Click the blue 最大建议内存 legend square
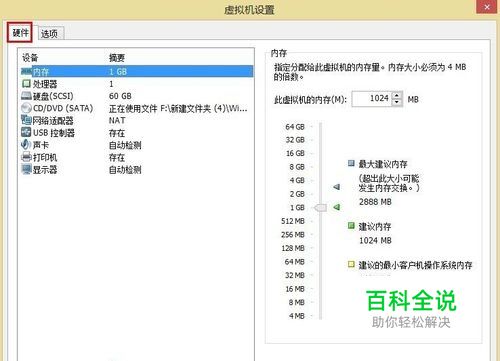This screenshot has width=500, height=361. point(351,163)
